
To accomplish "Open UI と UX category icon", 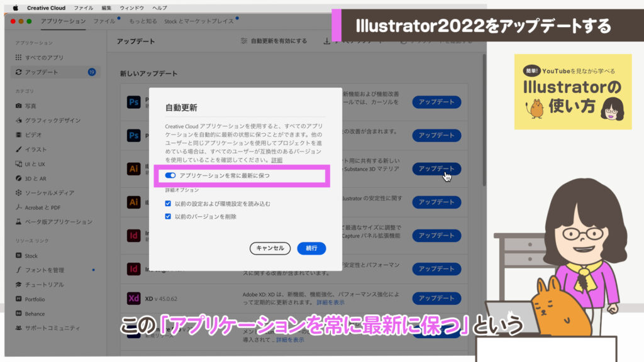I will (x=18, y=164).
